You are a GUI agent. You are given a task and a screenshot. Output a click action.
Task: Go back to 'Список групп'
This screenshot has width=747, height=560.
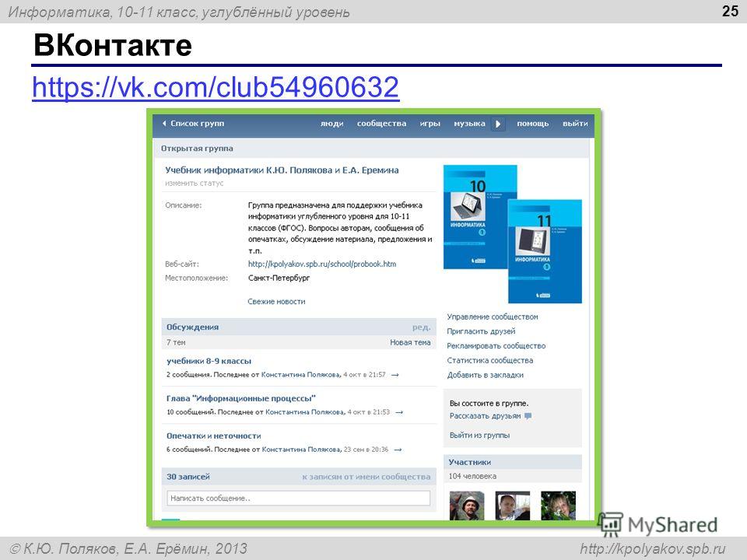pos(193,124)
